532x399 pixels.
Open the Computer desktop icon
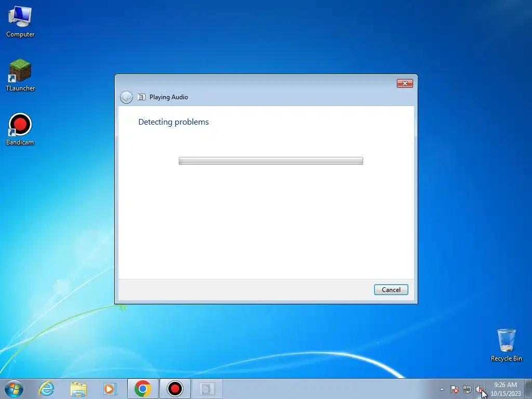coord(20,22)
